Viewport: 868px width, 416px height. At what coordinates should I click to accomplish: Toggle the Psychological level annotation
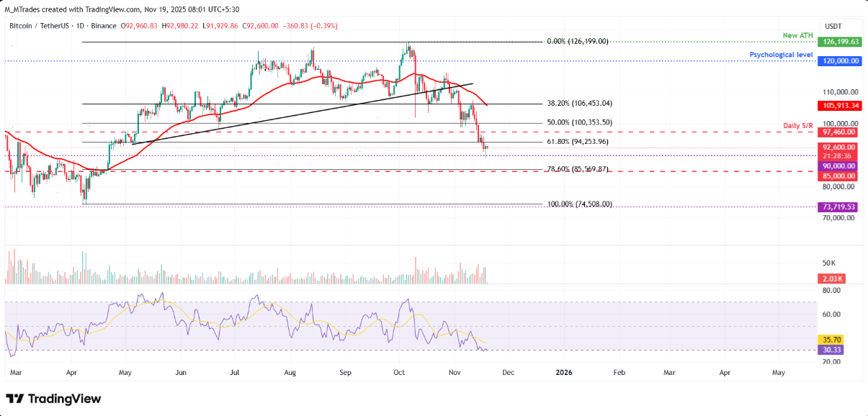780,55
